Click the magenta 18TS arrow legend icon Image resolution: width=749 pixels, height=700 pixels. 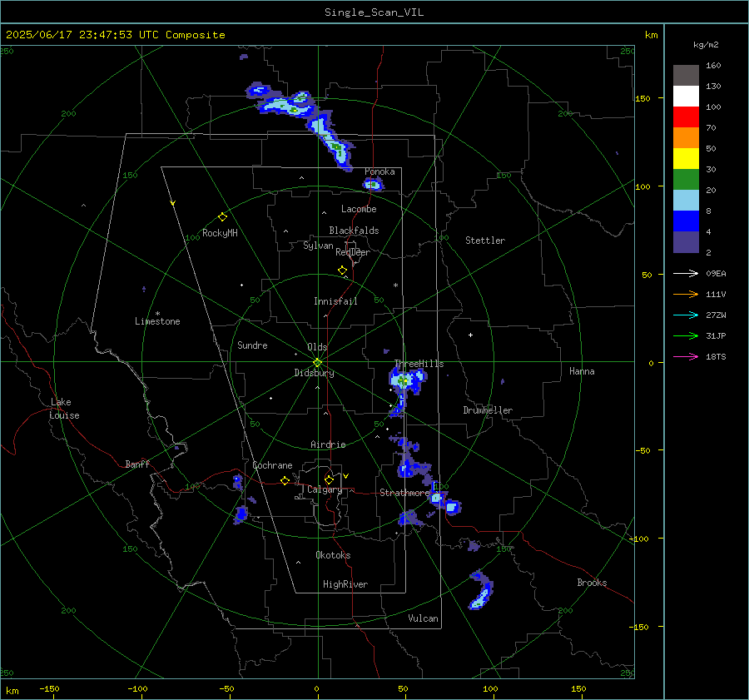tap(686, 356)
